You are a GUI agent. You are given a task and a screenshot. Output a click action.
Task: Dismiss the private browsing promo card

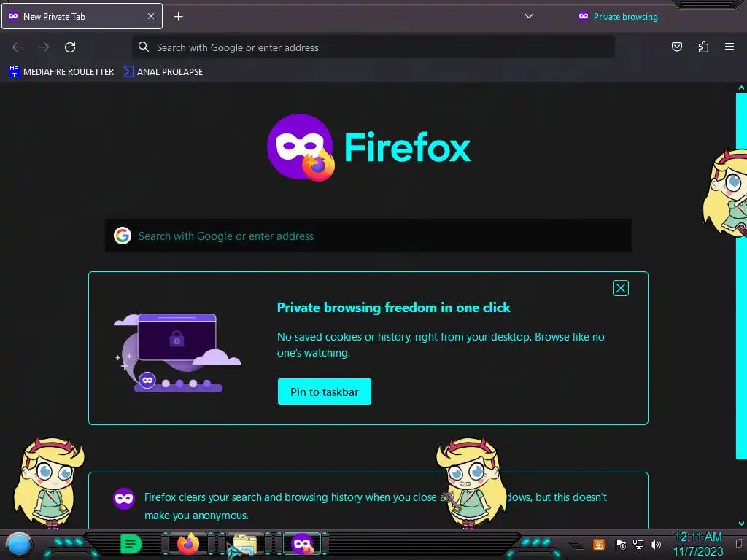pyautogui.click(x=620, y=288)
